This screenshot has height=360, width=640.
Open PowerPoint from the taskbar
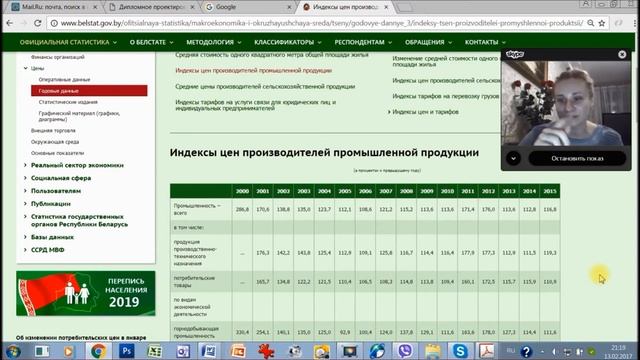coord(238,351)
